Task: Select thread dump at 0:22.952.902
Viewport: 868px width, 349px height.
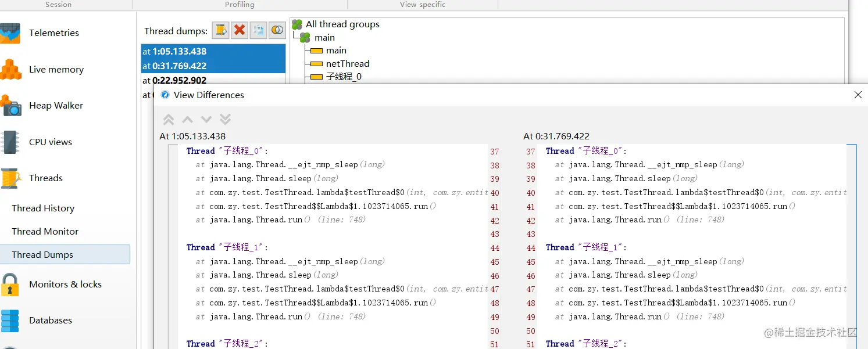Action: coord(213,80)
